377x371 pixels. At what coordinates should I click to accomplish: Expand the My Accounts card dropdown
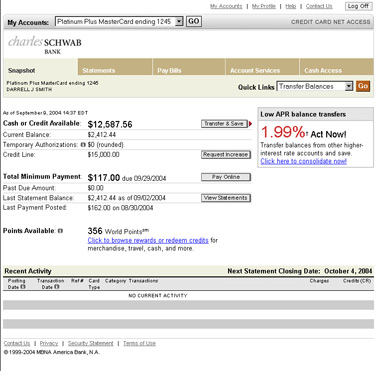tap(179, 22)
